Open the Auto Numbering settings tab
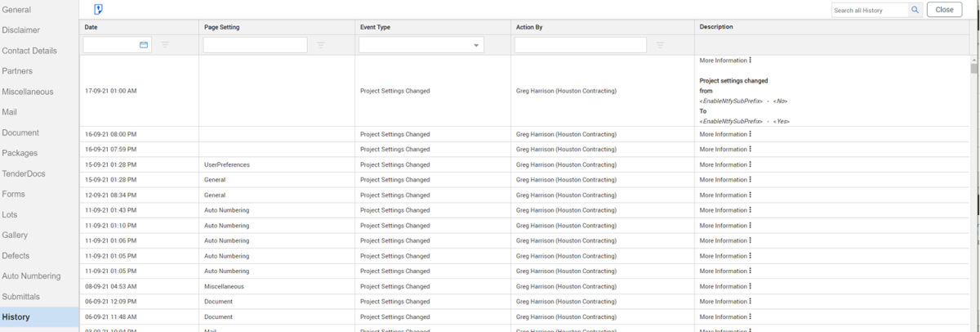The width and height of the screenshot is (980, 332). [x=31, y=276]
